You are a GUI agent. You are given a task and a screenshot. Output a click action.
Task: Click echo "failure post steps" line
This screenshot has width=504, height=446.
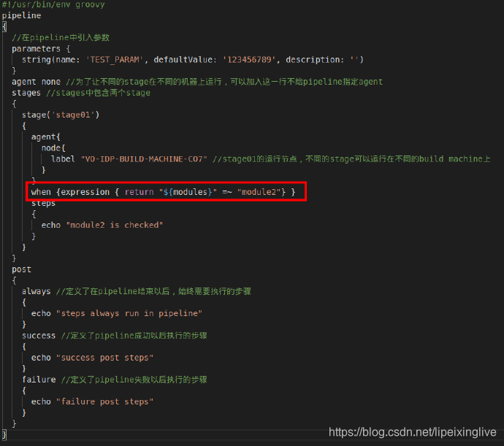92,402
